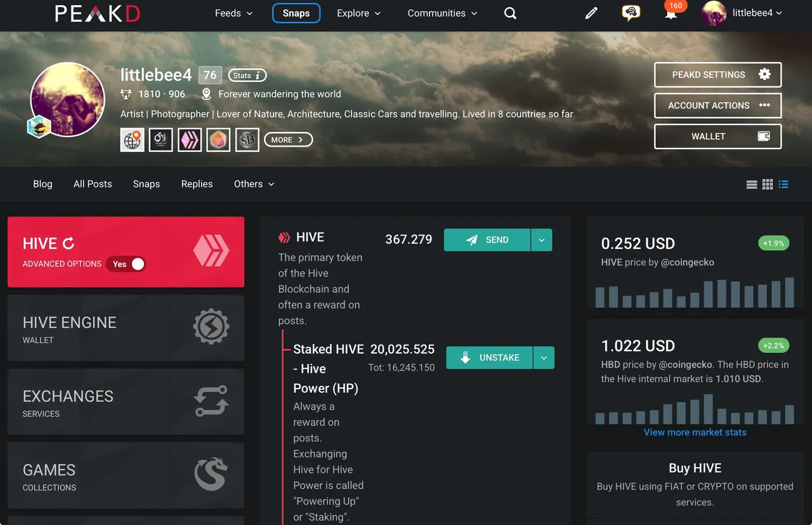Refresh HIVE wallet with circular arrow icon

click(69, 243)
